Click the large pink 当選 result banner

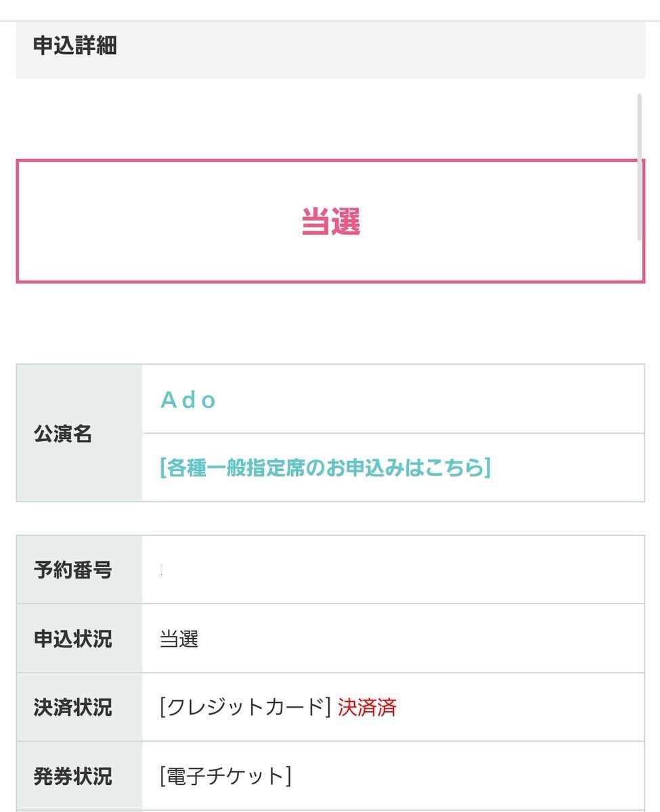[330, 221]
